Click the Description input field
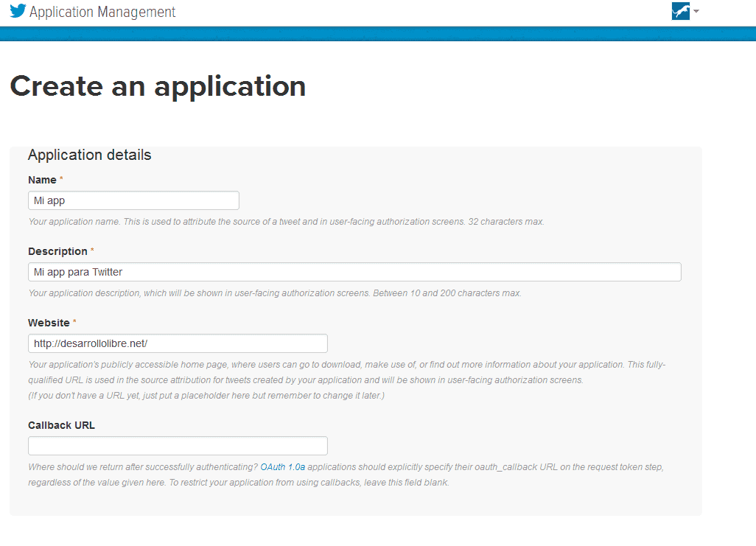Image resolution: width=756 pixels, height=546 pixels. pos(354,272)
